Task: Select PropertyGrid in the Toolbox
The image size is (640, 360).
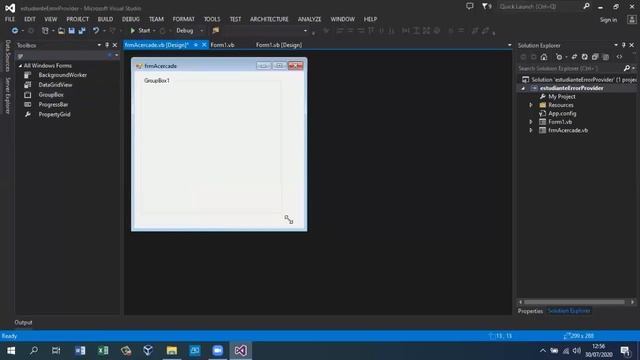Action: click(x=54, y=114)
